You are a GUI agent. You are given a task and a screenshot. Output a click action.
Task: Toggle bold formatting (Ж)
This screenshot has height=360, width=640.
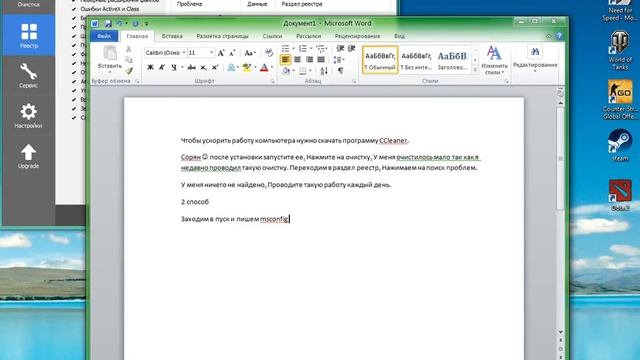[150, 67]
